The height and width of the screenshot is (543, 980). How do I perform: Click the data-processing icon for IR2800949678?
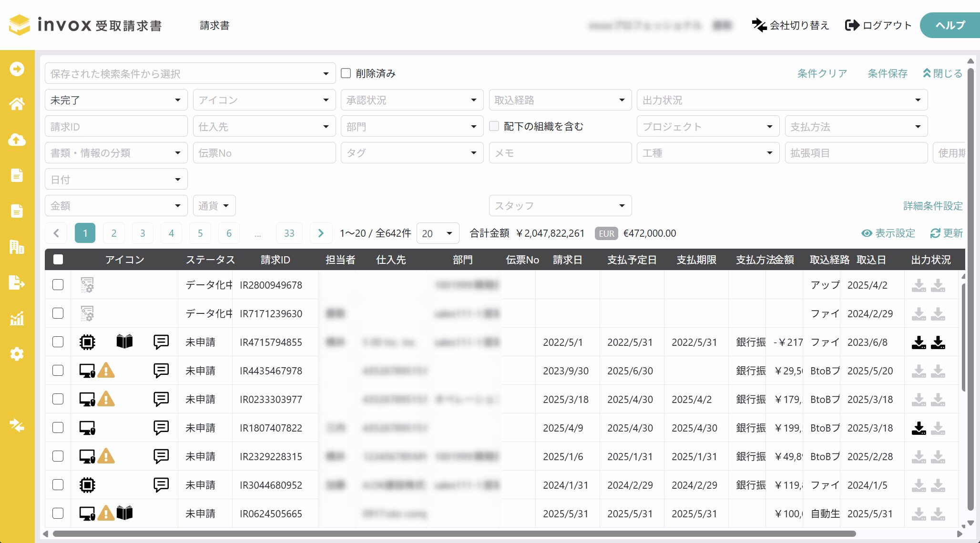click(x=87, y=285)
